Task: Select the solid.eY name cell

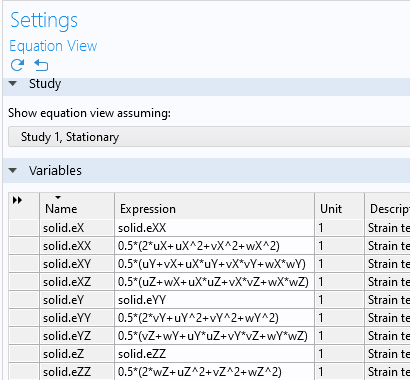Action: click(77, 300)
